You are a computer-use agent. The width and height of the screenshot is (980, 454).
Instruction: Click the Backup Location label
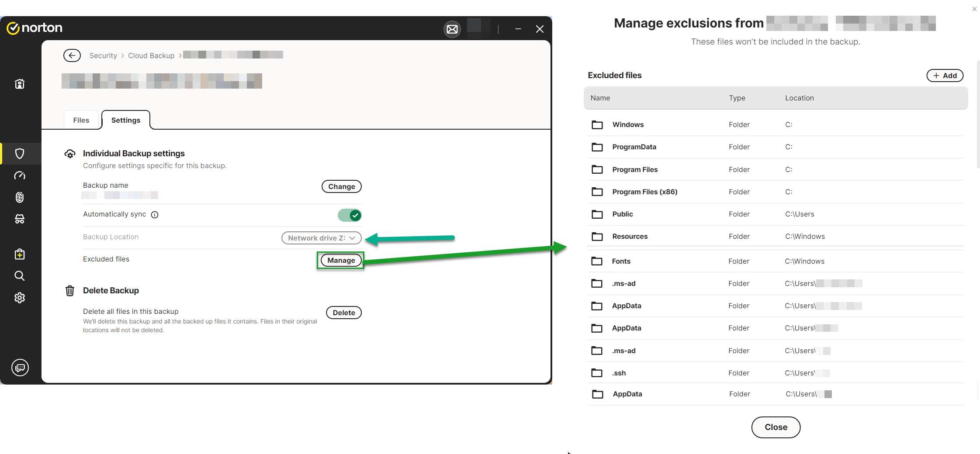click(111, 237)
